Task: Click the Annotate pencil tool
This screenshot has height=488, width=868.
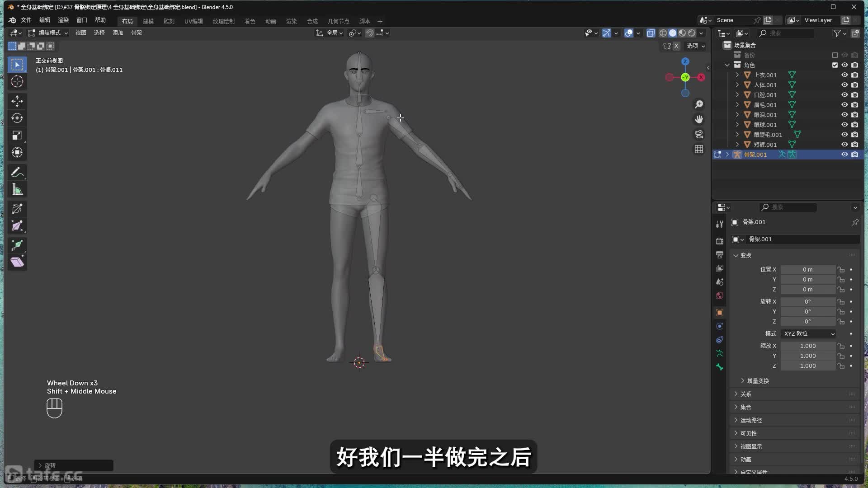Action: [x=17, y=172]
